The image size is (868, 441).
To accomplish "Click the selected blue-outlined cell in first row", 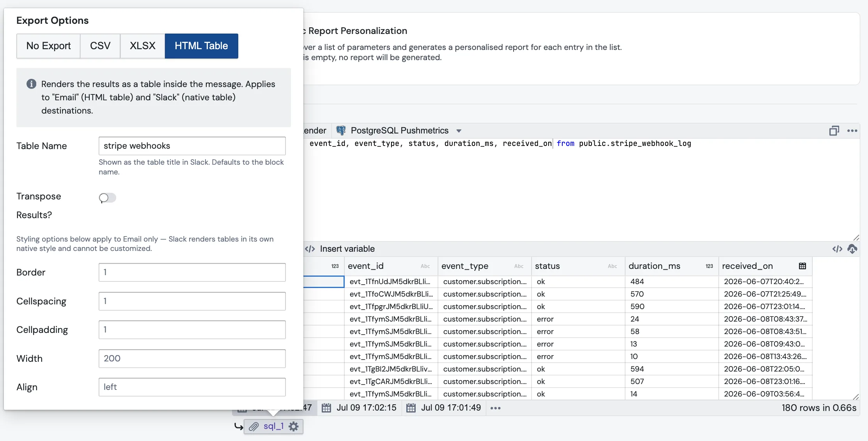I will tap(324, 282).
